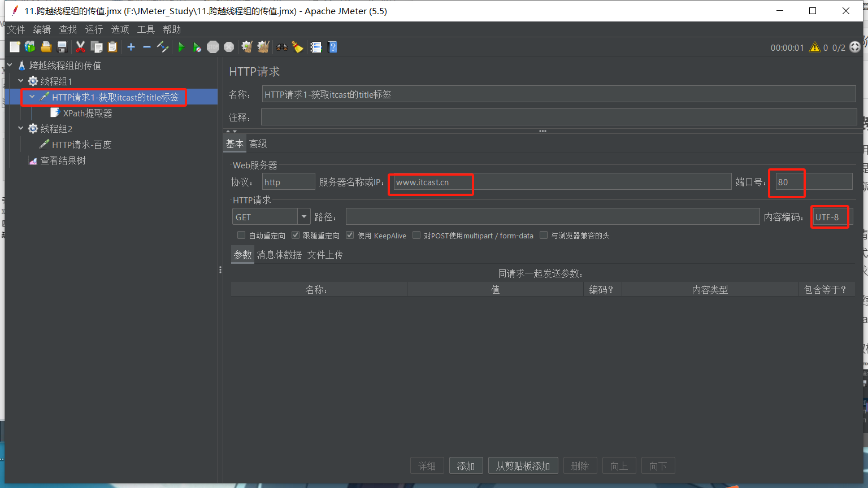Image resolution: width=868 pixels, height=488 pixels.
Task: Click the Shutdown threads icon
Action: (229, 47)
